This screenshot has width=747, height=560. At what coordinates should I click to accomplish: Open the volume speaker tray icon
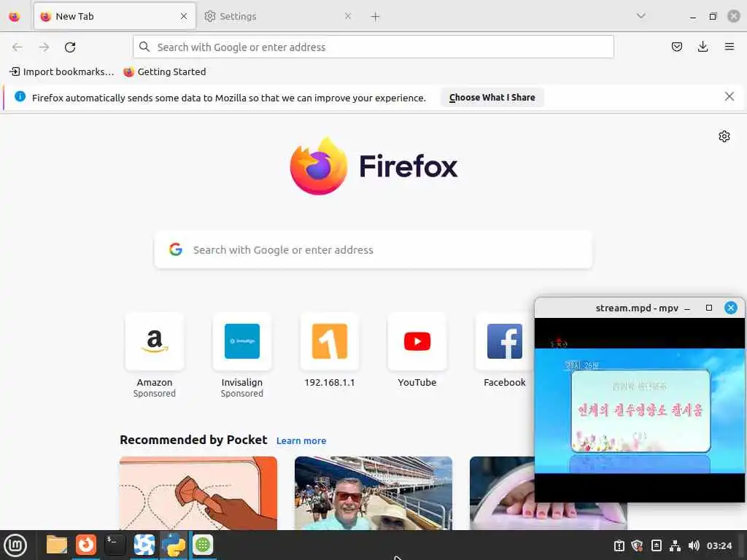point(694,545)
